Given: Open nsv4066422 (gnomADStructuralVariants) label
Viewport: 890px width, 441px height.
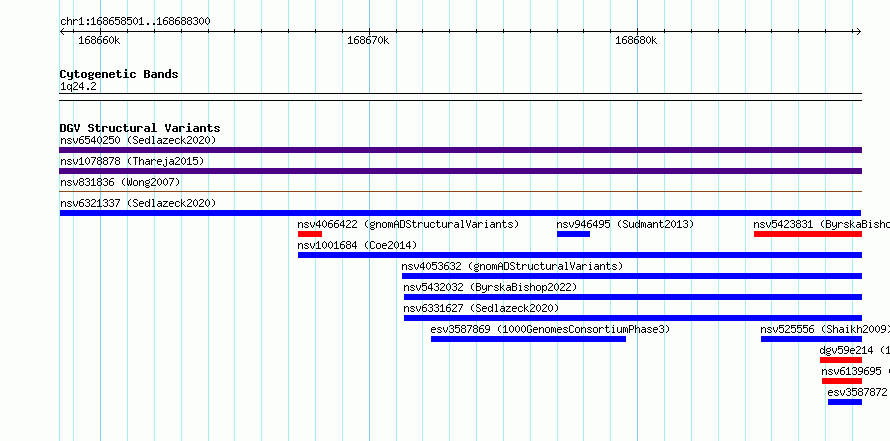Looking at the screenshot, I should 408,224.
